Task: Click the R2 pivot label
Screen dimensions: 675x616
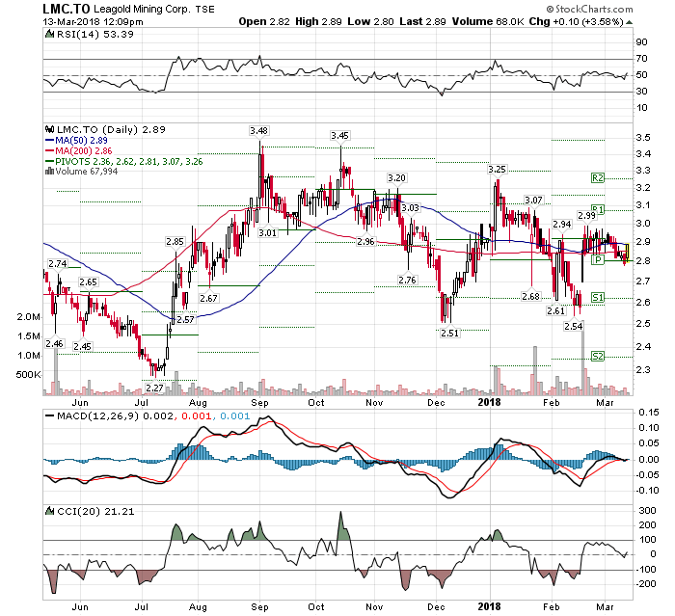Action: (x=598, y=177)
